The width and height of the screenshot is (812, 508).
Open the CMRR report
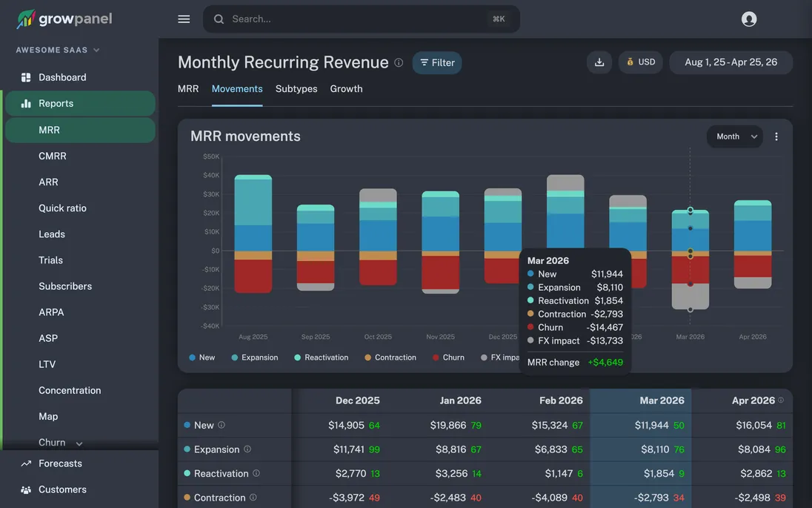point(53,156)
